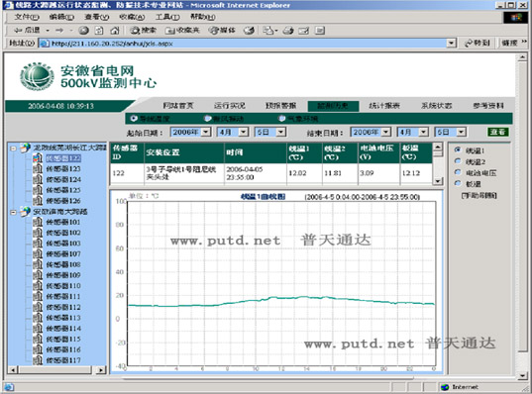
Task: Click the tree panel scroll-right arrow
Action: click(100, 369)
